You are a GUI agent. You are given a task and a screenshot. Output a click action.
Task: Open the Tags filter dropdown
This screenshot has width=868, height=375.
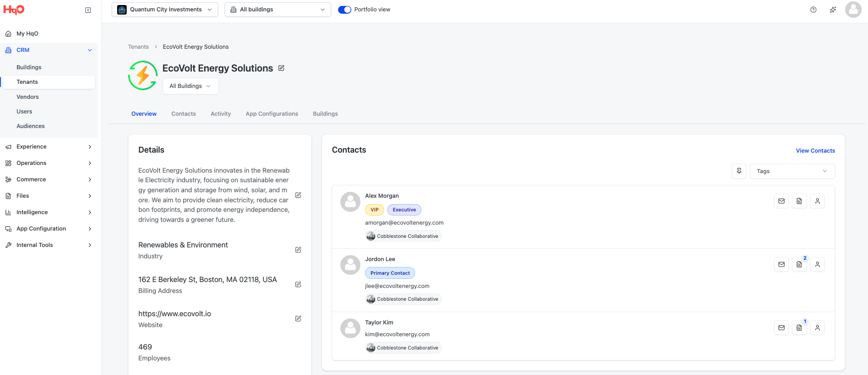click(792, 171)
